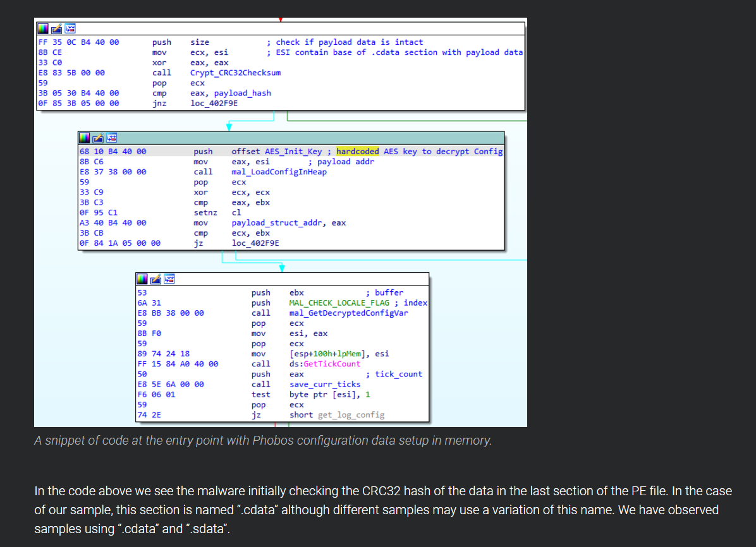Click opcode bytes 'E8 5E 6A 00 00'
This screenshot has width=756, height=547.
pos(171,385)
